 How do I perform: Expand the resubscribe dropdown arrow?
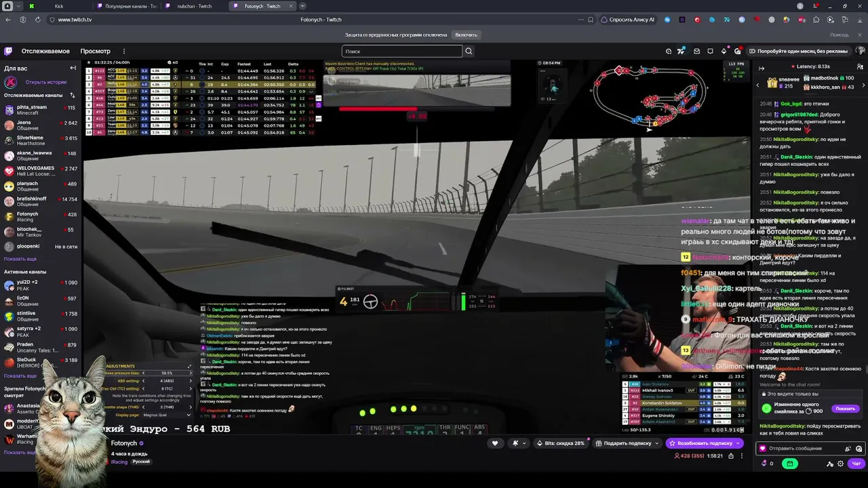pyautogui.click(x=738, y=443)
